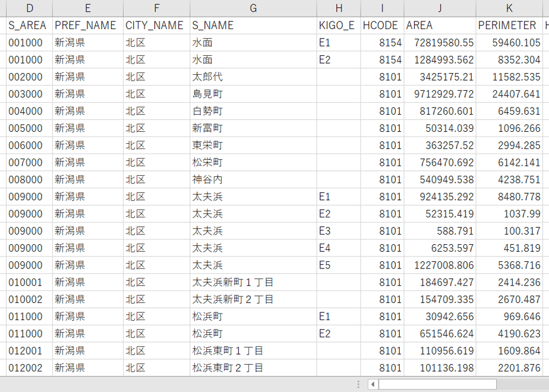This screenshot has height=392, width=549.
Task: Click the CITY_NAME header cell
Action: [156, 26]
